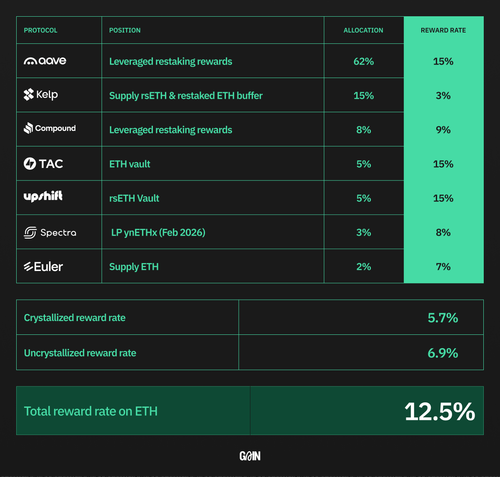
Task: Click the 12.5% total reward rate
Action: tap(440, 411)
